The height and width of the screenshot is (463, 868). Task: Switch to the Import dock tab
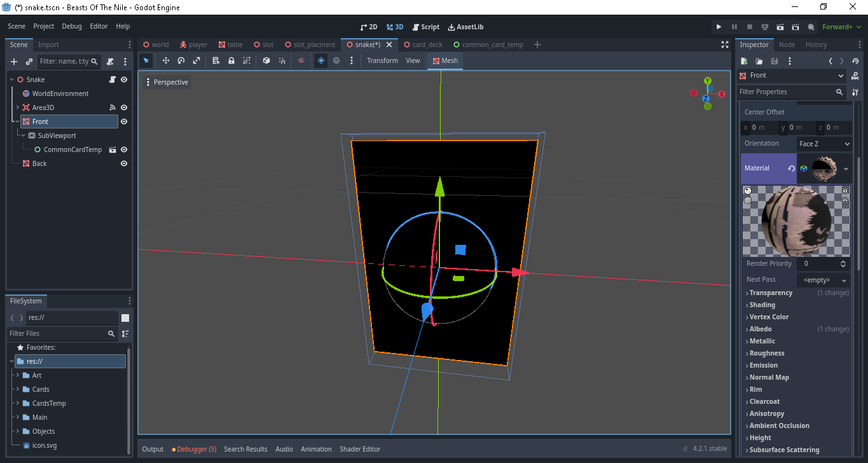[48, 45]
